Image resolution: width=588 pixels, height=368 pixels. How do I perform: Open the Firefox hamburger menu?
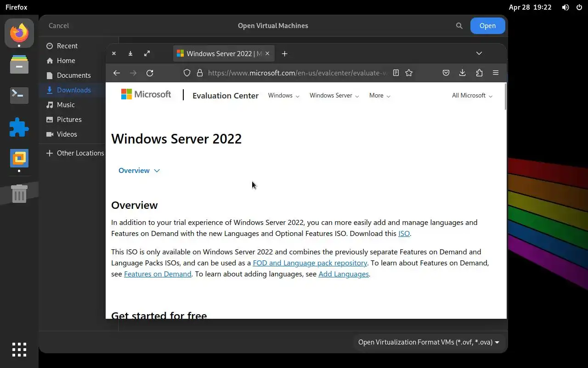pos(496,73)
